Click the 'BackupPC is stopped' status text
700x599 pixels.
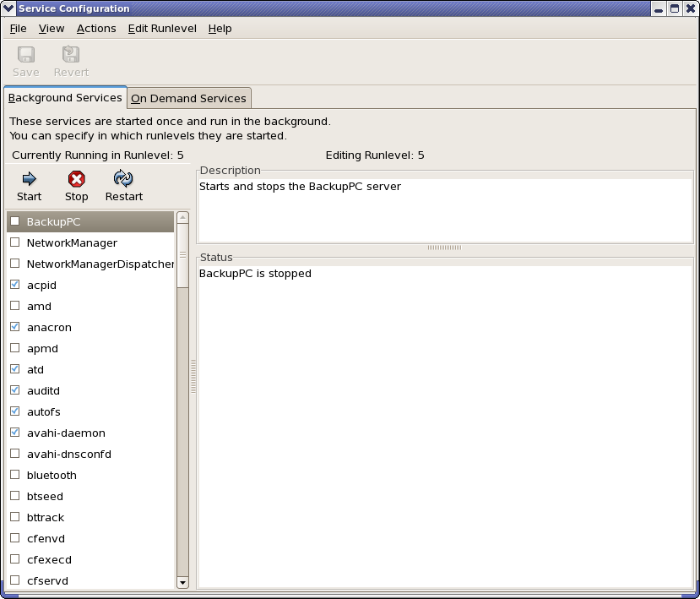pos(255,274)
